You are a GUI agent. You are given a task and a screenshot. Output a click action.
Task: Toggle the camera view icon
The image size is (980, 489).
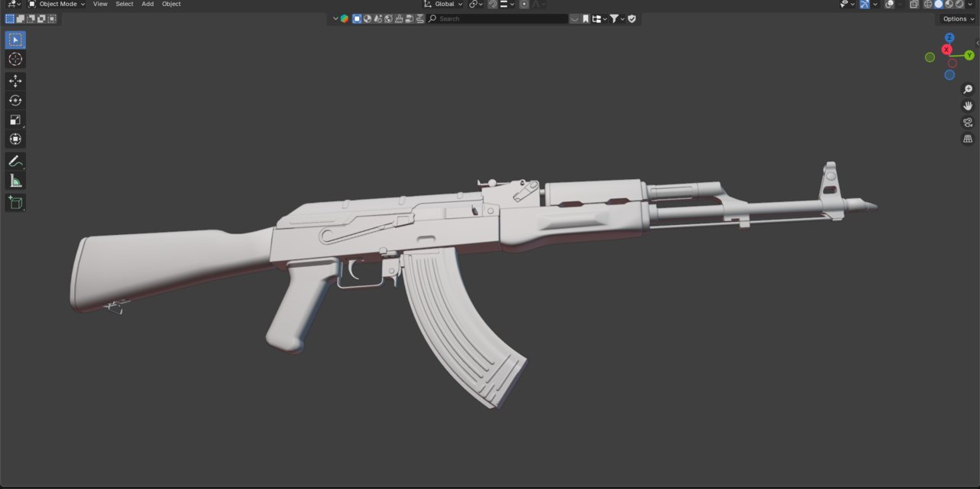[968, 122]
